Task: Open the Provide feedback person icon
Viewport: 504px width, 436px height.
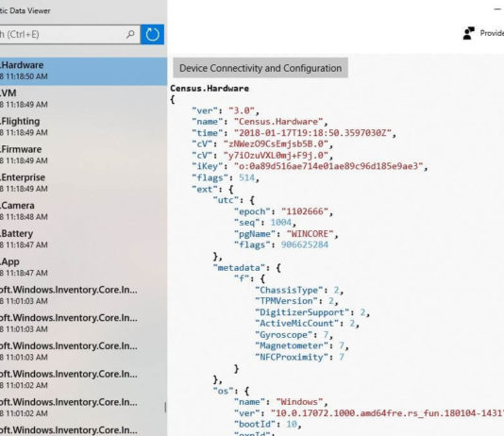Action: tap(469, 33)
